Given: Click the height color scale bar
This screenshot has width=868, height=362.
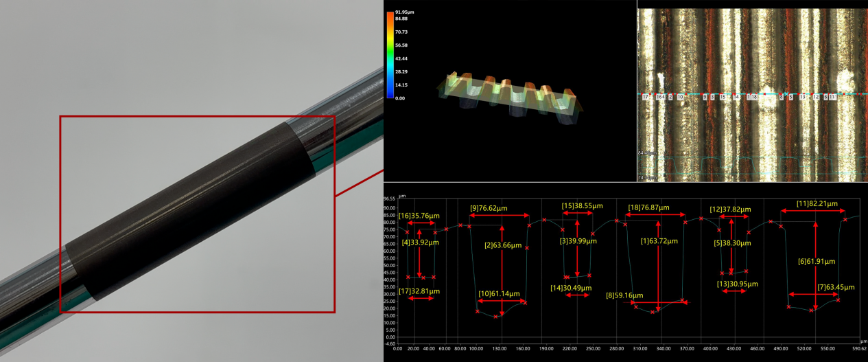Looking at the screenshot, I should (390, 55).
